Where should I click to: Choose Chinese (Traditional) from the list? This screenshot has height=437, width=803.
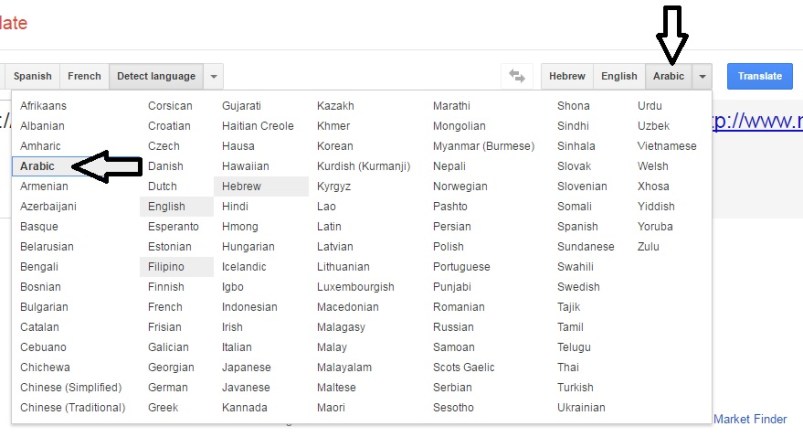tap(73, 407)
